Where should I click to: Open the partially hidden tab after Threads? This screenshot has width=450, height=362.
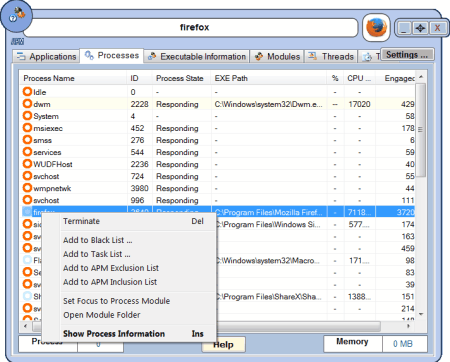pos(370,57)
